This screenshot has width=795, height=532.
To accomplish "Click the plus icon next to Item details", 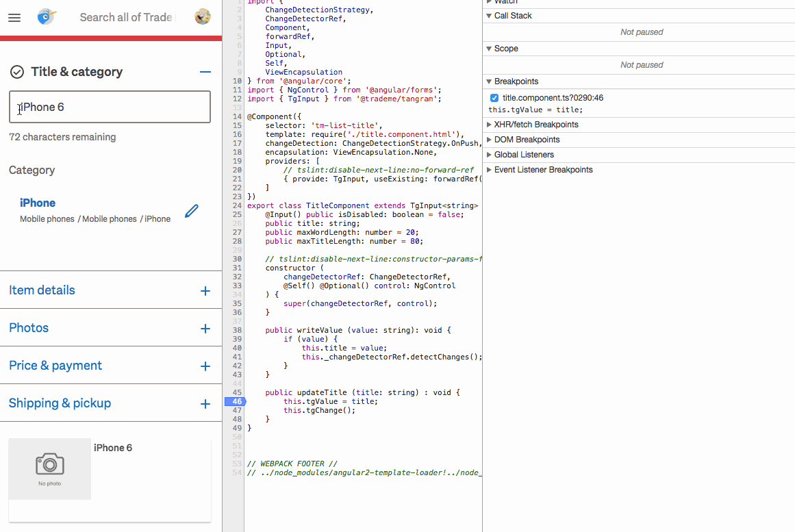I will [x=205, y=290].
